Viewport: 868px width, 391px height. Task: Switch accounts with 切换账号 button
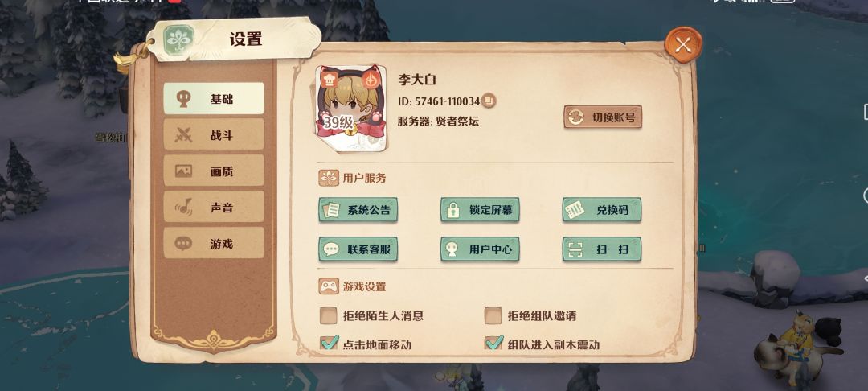tap(603, 117)
